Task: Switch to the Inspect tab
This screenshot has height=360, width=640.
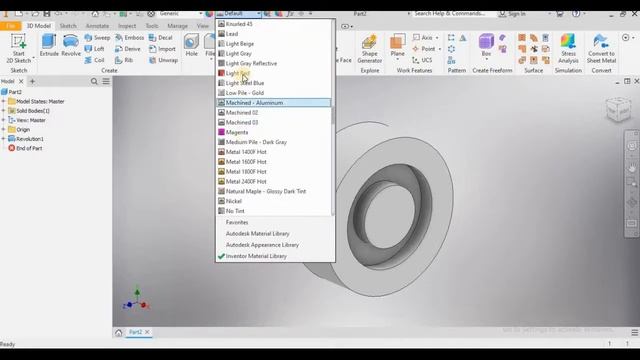Action: point(127,26)
